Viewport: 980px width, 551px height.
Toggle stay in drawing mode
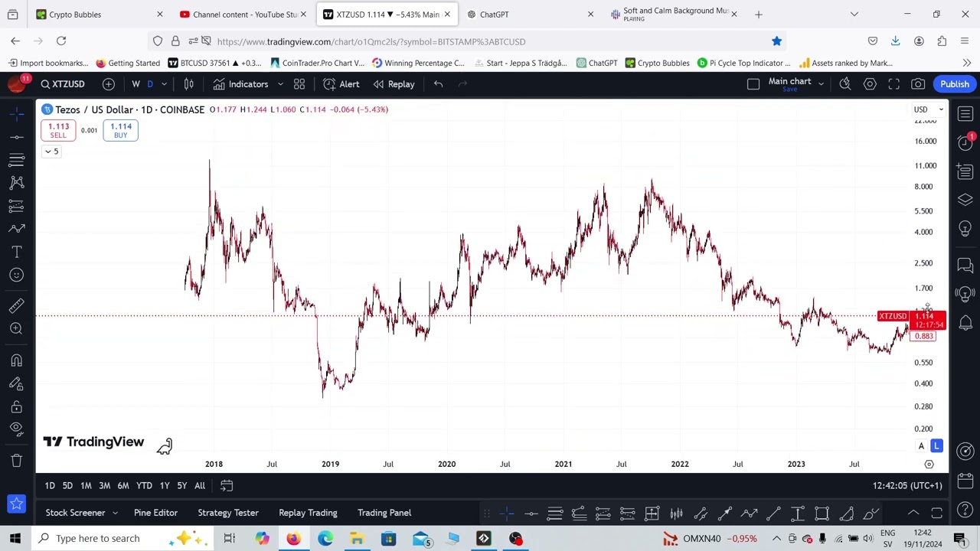(x=17, y=383)
